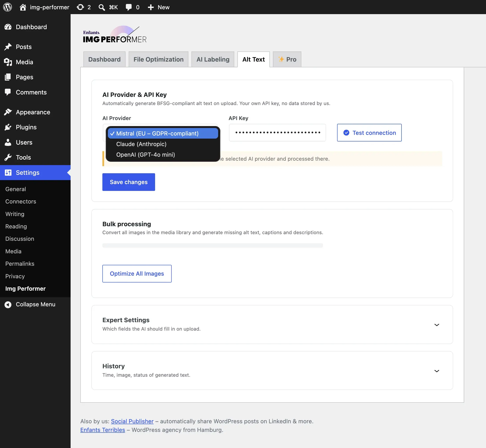The height and width of the screenshot is (448, 486).
Task: Click the Tools menu label
Action: click(x=23, y=158)
